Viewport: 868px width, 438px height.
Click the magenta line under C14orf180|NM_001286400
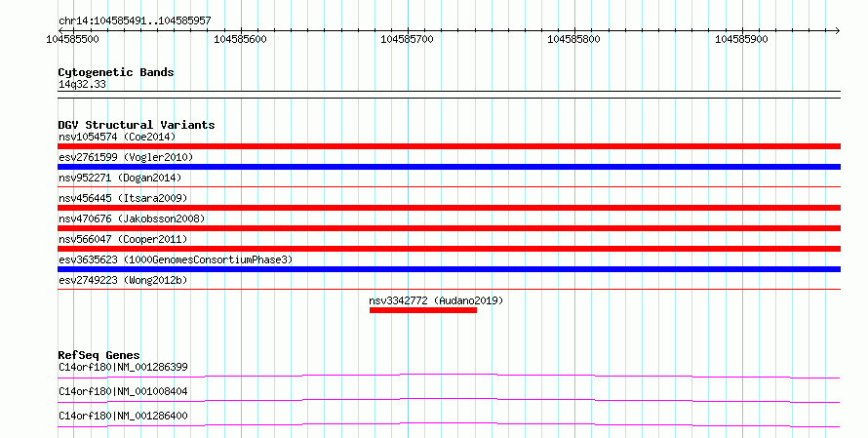coord(449,424)
